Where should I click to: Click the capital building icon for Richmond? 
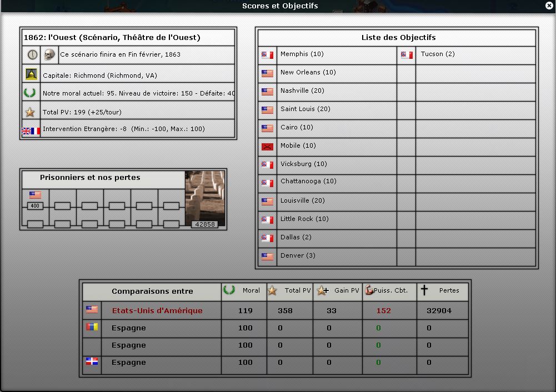[x=31, y=74]
